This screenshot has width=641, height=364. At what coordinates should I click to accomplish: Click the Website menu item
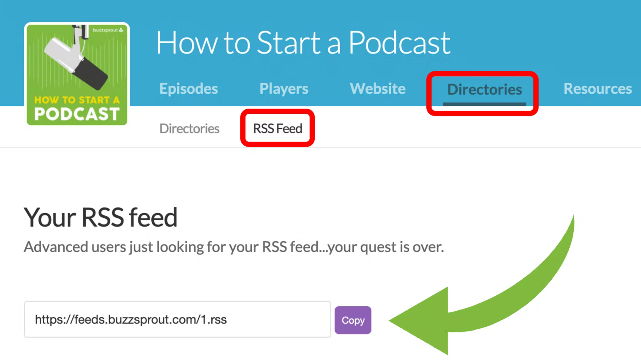tap(378, 88)
